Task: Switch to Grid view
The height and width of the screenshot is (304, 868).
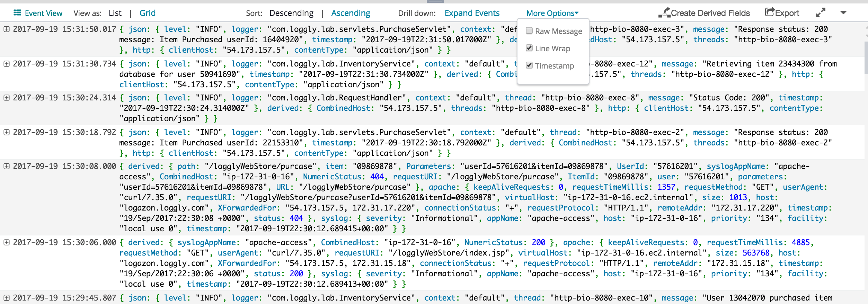Action: pyautogui.click(x=147, y=13)
